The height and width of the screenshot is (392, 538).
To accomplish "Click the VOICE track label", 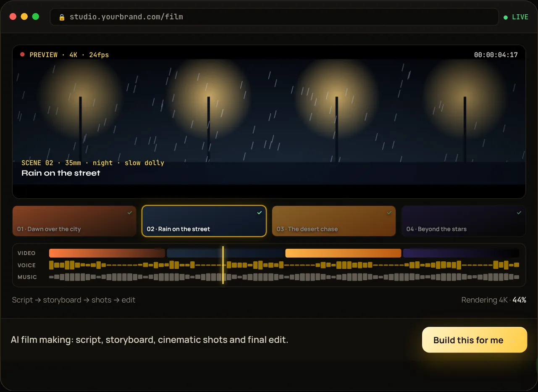I will tap(26, 265).
